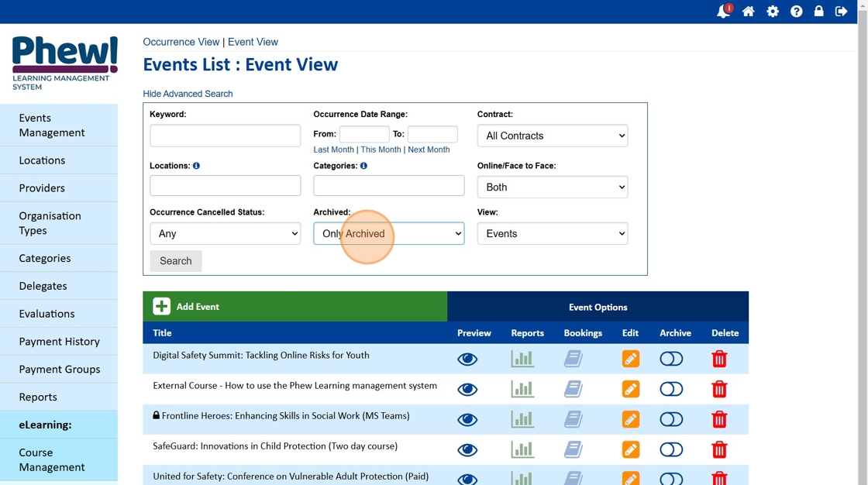Image resolution: width=868 pixels, height=485 pixels.
Task: Click the logout arrow icon
Action: tap(841, 12)
